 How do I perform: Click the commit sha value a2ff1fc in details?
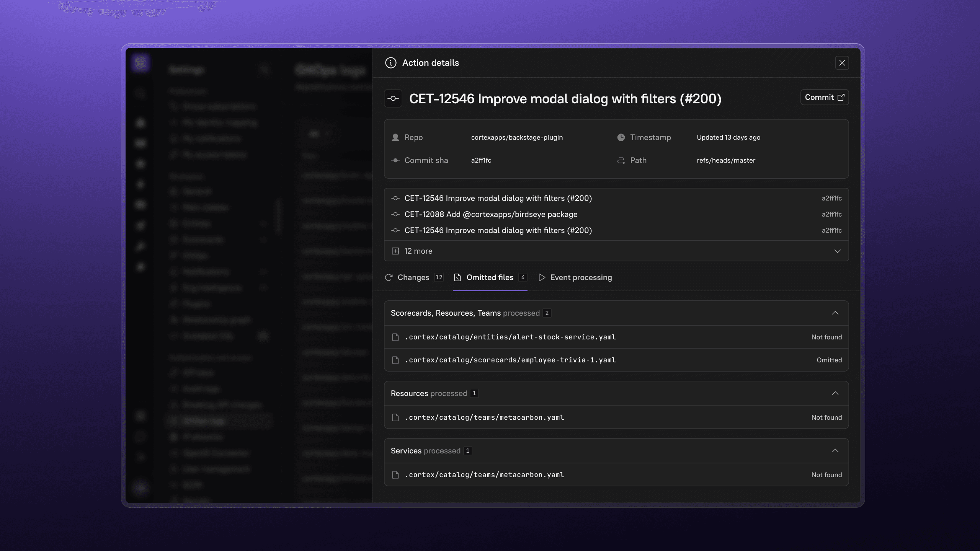(x=481, y=160)
